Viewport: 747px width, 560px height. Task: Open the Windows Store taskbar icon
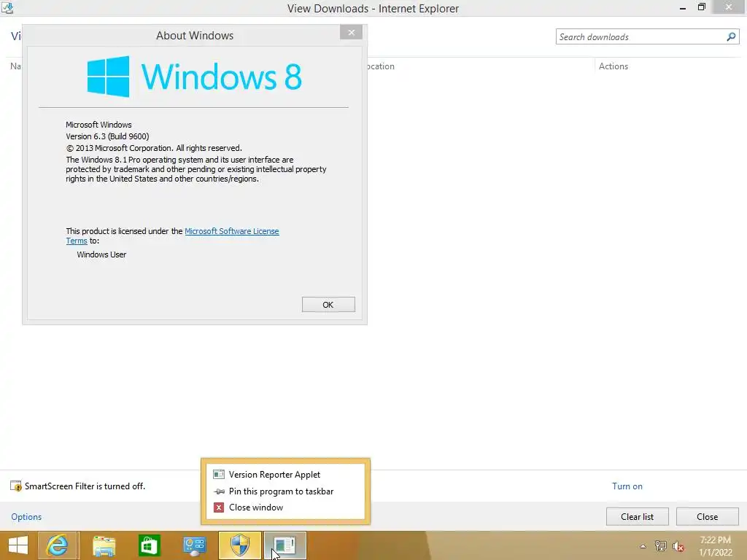coord(149,545)
